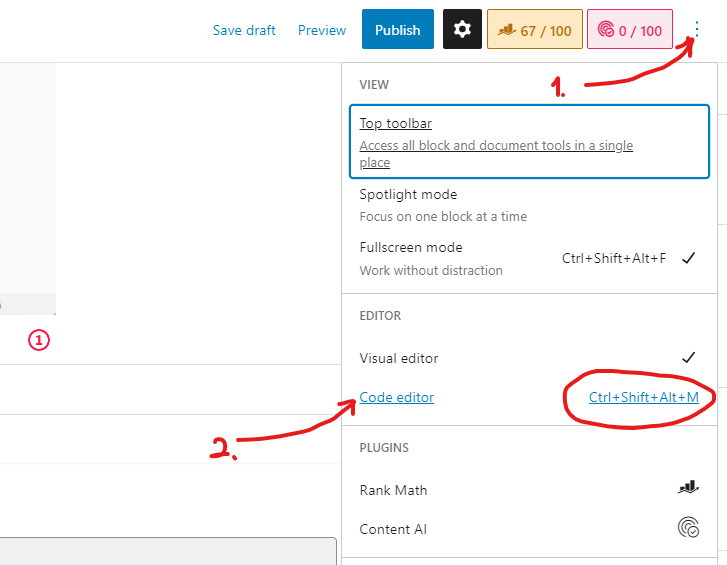Click the Content AI icon in Plugins
The height and width of the screenshot is (565, 727).
click(x=689, y=527)
